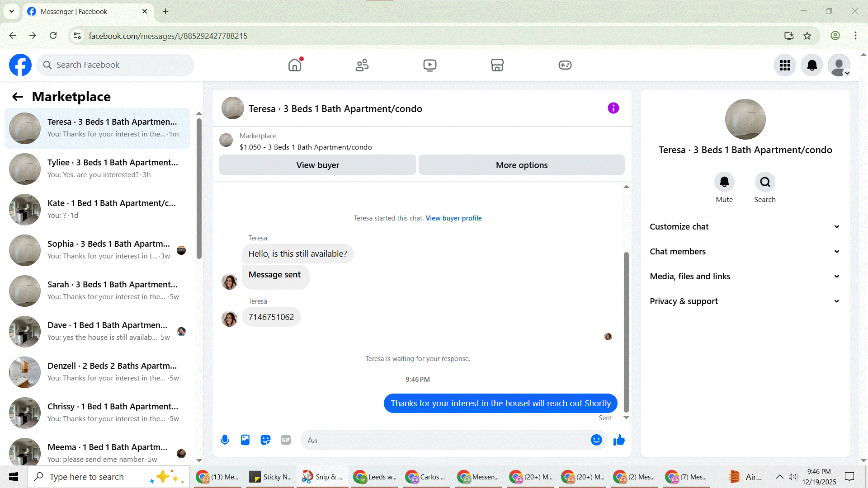868x488 pixels.
Task: Click the voice clip microphone icon
Action: 225,440
